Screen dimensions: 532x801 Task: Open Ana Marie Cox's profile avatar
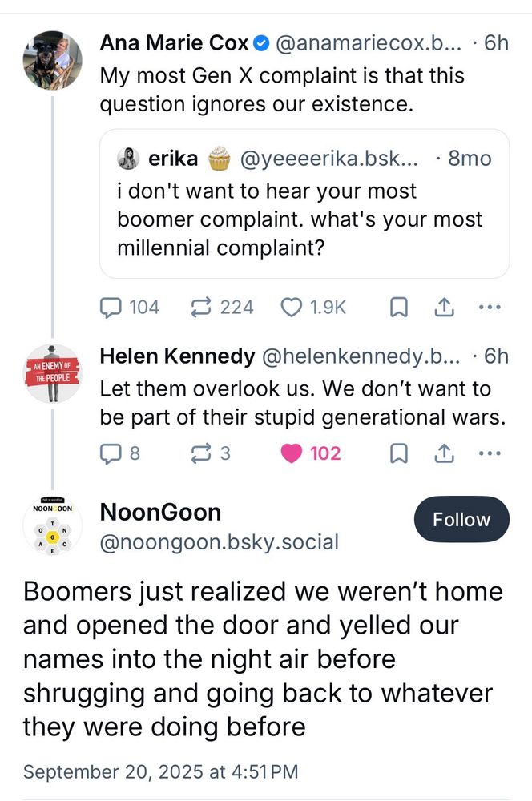52,60
